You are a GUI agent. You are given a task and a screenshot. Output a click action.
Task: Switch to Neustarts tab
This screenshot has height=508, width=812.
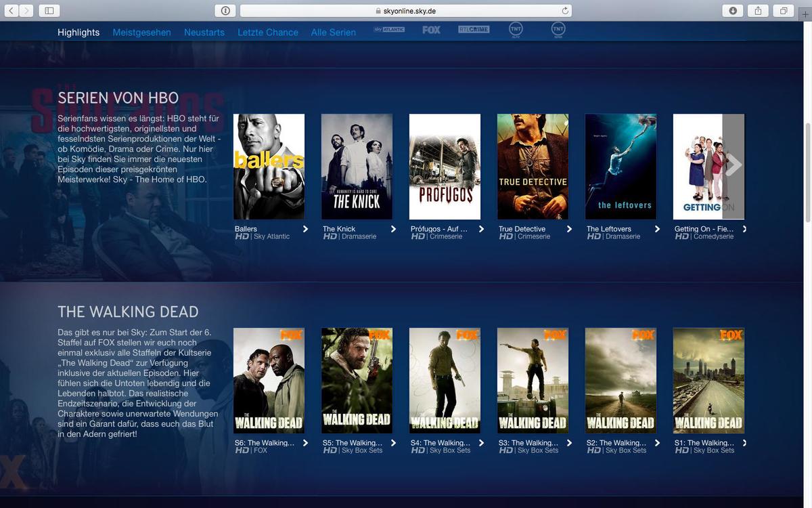(204, 33)
